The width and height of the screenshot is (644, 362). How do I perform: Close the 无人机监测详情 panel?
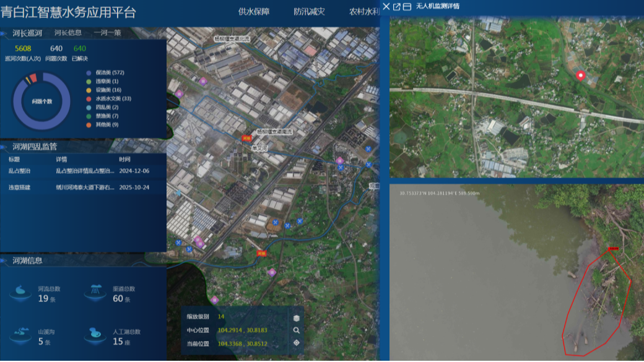point(386,7)
